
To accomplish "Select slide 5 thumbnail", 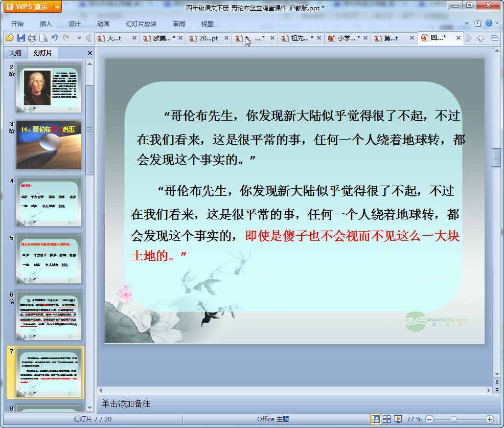I will coord(49,259).
